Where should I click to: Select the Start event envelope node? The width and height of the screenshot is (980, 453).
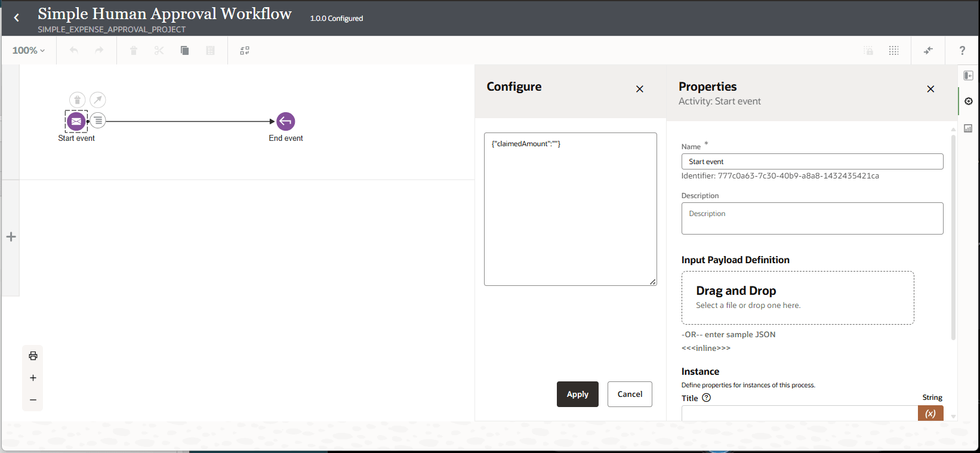[76, 121]
